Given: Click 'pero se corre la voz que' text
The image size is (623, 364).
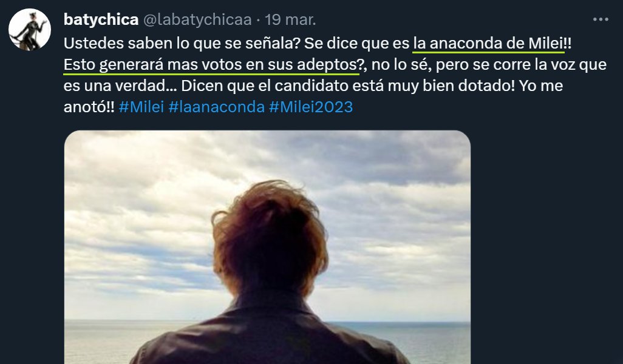Looking at the screenshot, I should pyautogui.click(x=521, y=64).
